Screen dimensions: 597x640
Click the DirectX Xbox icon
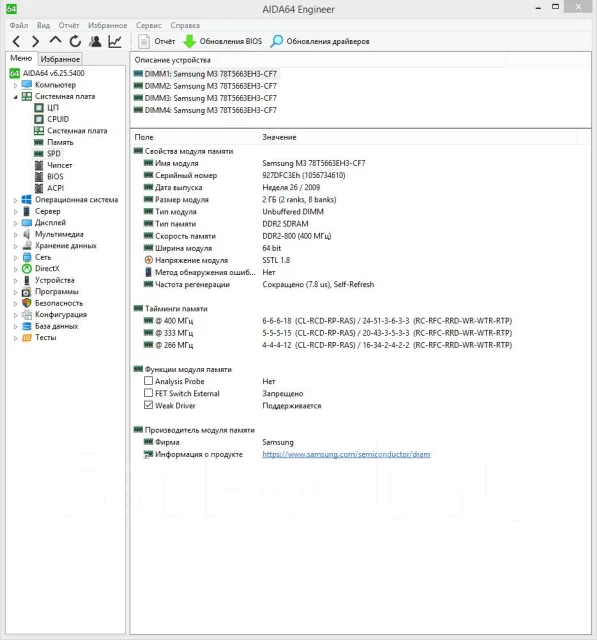(27, 269)
